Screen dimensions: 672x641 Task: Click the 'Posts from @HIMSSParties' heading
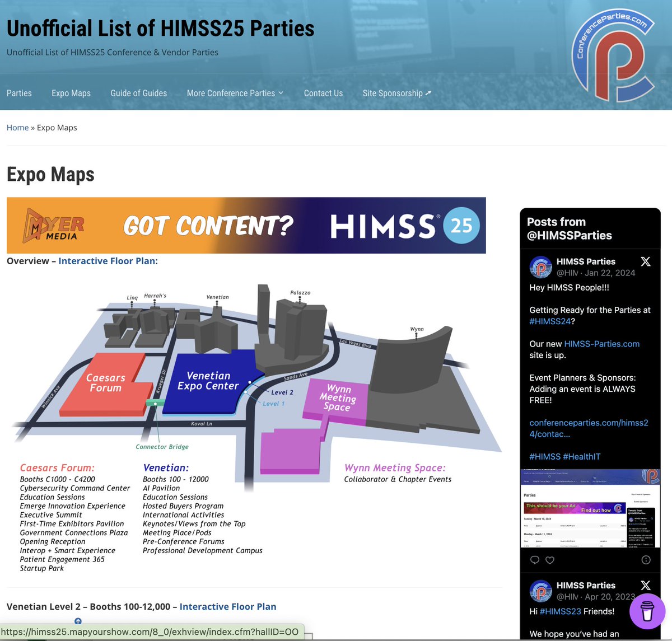coord(570,228)
